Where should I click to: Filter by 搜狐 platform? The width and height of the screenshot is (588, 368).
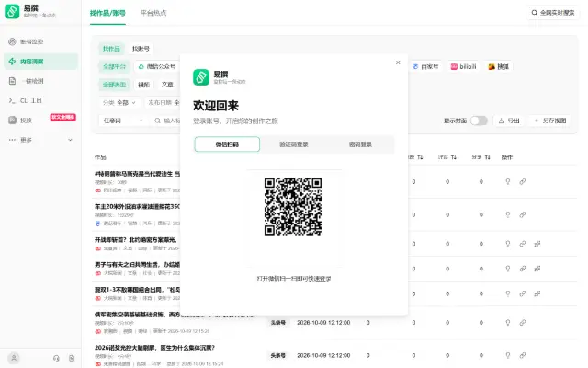[x=498, y=66]
